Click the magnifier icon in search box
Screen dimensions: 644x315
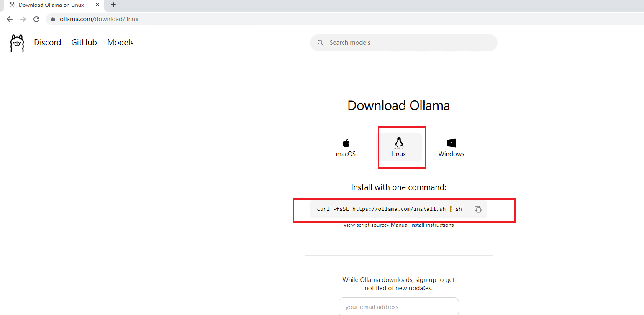tap(321, 43)
